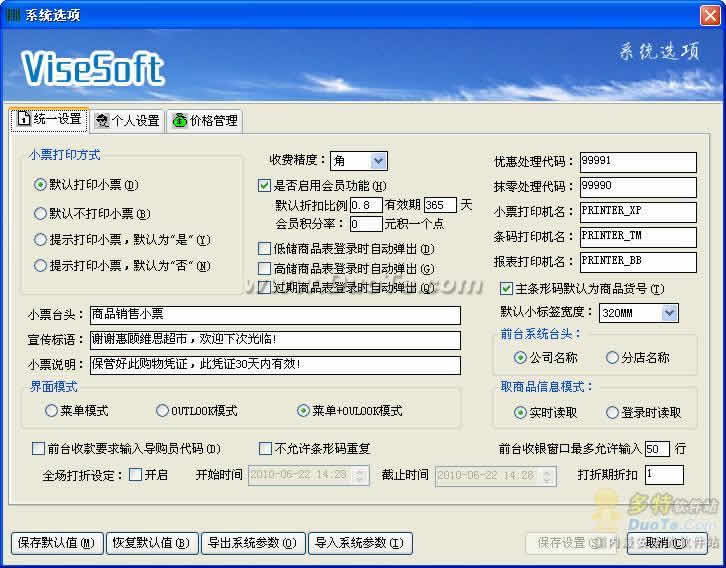Click the 打折期折扣 input field

click(x=664, y=475)
